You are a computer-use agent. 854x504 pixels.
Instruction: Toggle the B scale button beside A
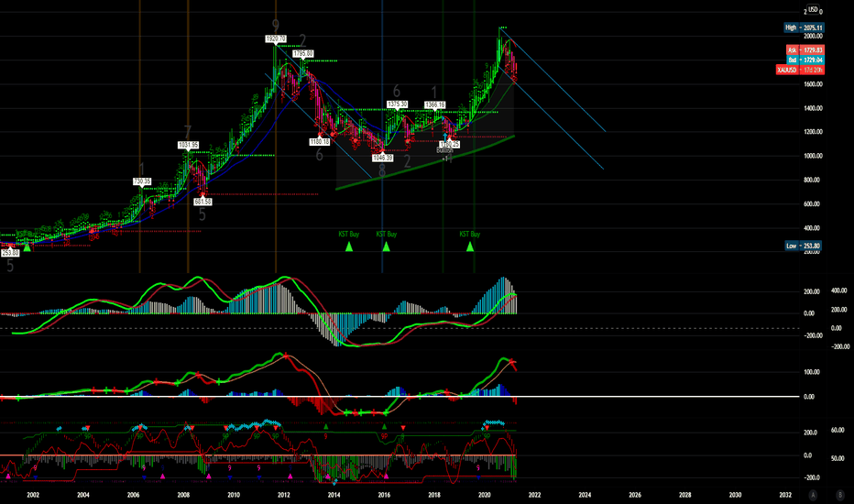[839, 495]
